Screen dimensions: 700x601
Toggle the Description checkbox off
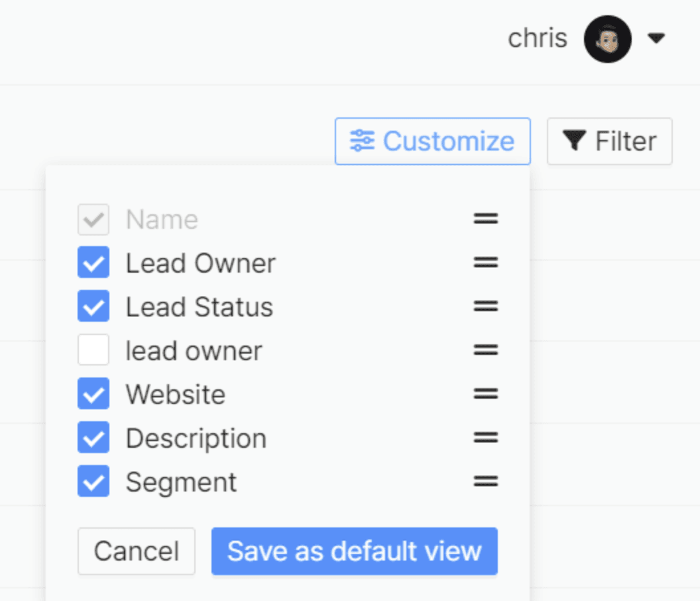pyautogui.click(x=93, y=437)
